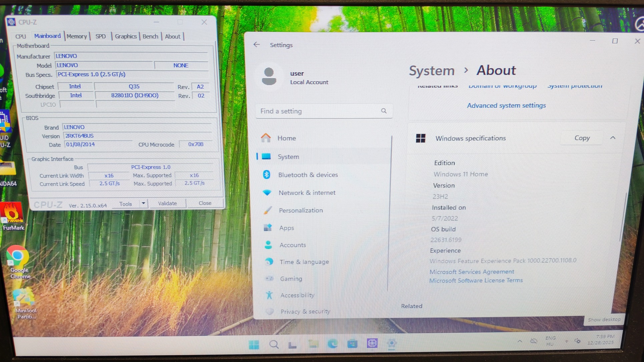Open Windows Start button on taskbar
This screenshot has height=362, width=644.
(254, 344)
